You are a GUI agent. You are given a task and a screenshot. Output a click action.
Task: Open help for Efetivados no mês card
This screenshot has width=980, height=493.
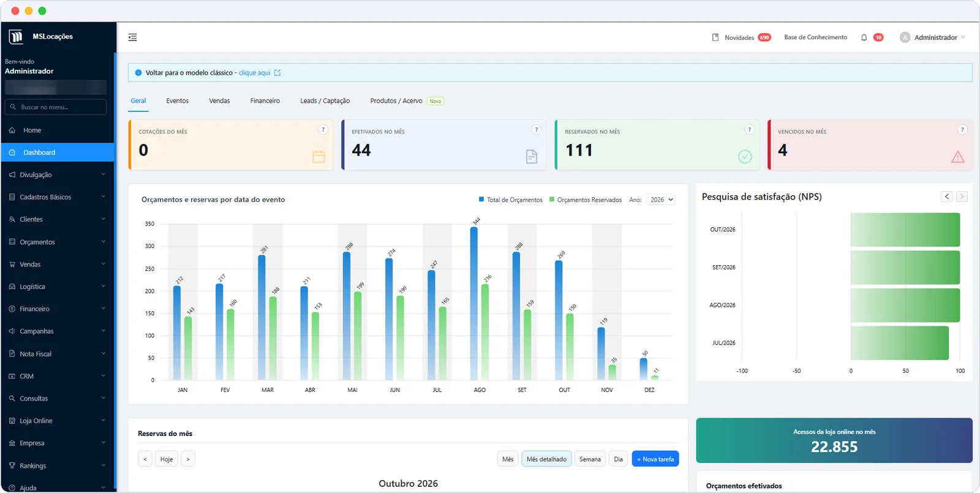536,129
